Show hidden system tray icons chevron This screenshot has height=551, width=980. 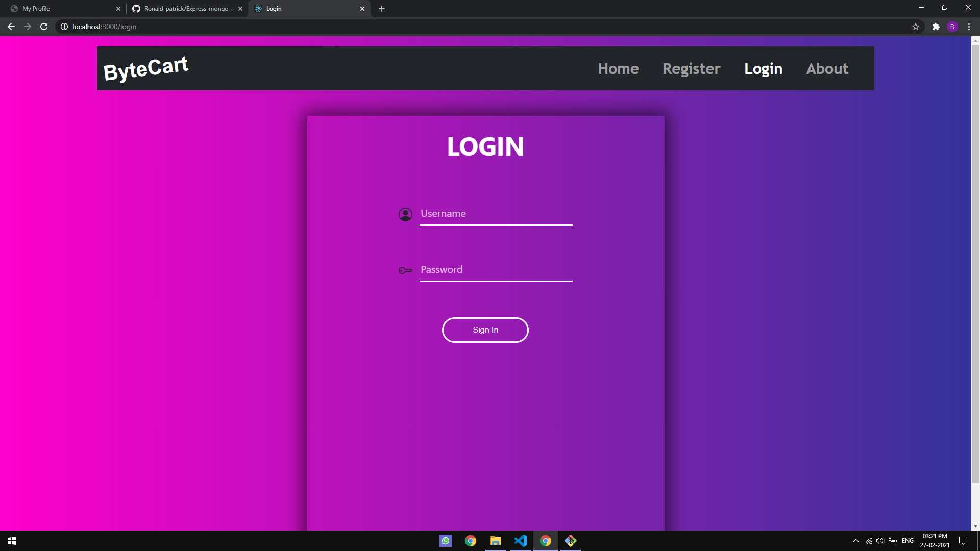tap(855, 541)
